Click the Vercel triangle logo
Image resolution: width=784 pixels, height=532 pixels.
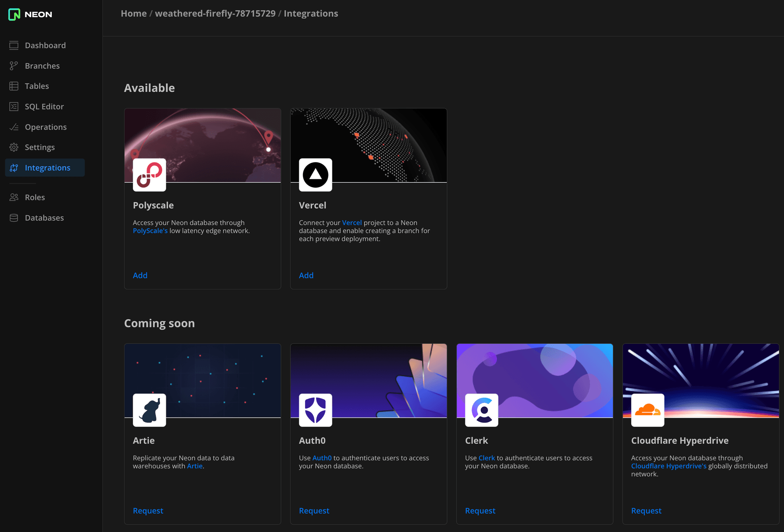tap(315, 175)
